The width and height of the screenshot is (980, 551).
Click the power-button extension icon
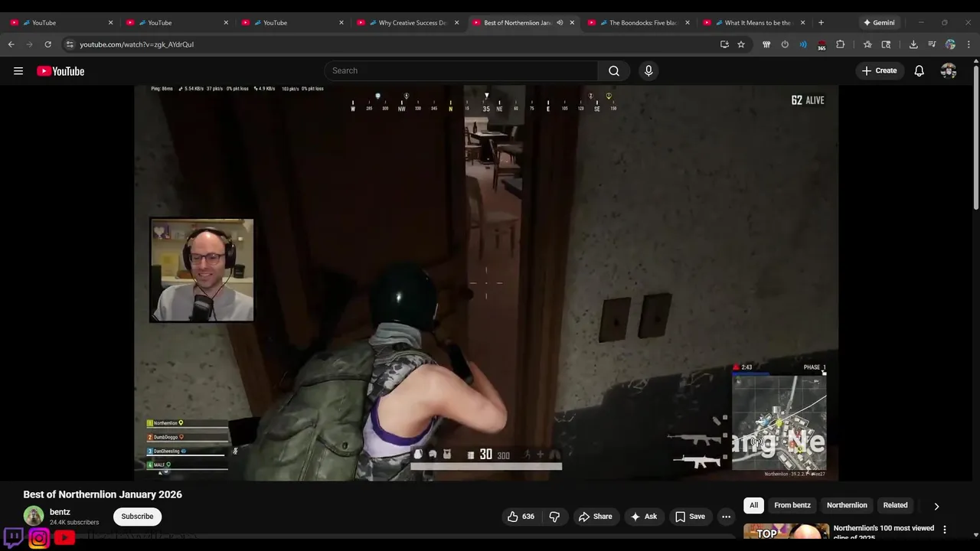[x=785, y=44]
